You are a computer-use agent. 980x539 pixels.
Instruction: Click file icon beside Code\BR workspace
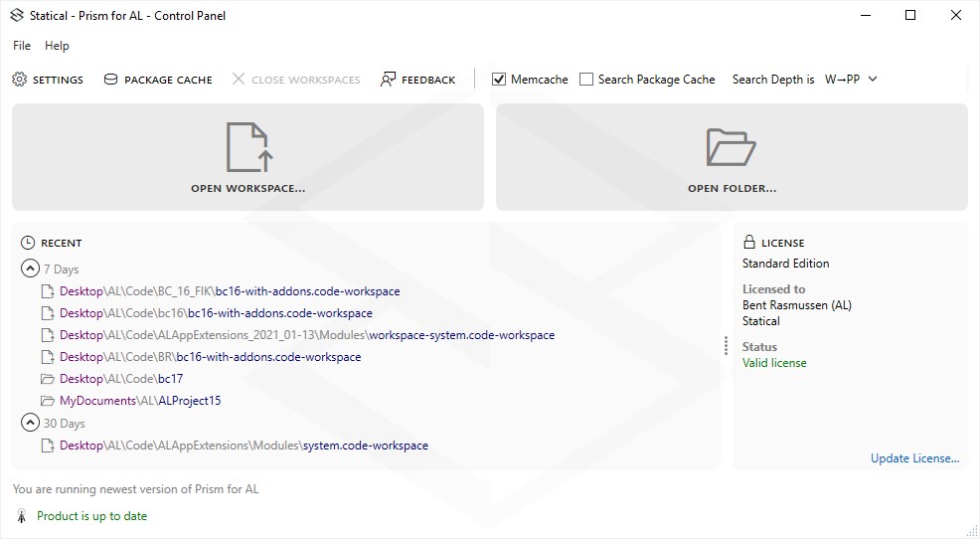click(x=48, y=357)
